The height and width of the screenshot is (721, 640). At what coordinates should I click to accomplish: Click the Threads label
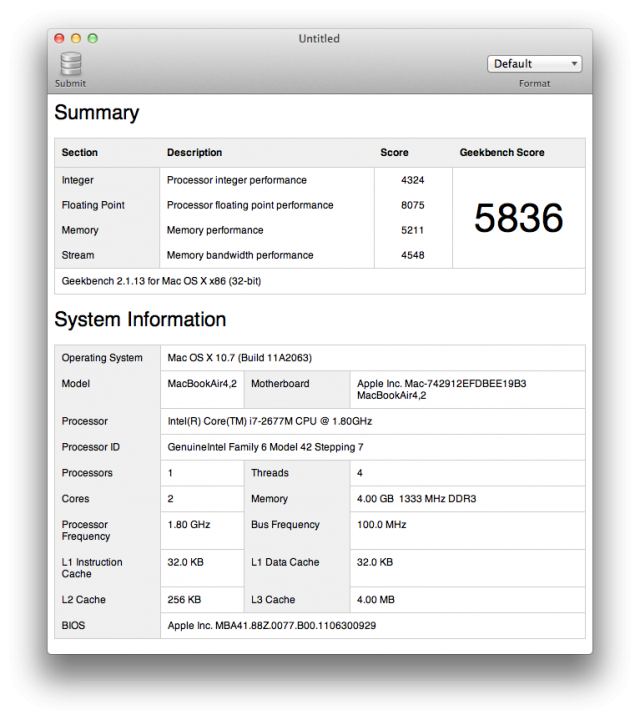click(x=270, y=473)
